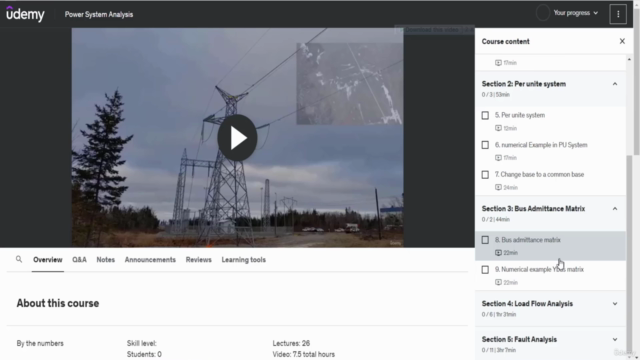Switch to the Overview tab
640x360 pixels.
click(x=48, y=260)
